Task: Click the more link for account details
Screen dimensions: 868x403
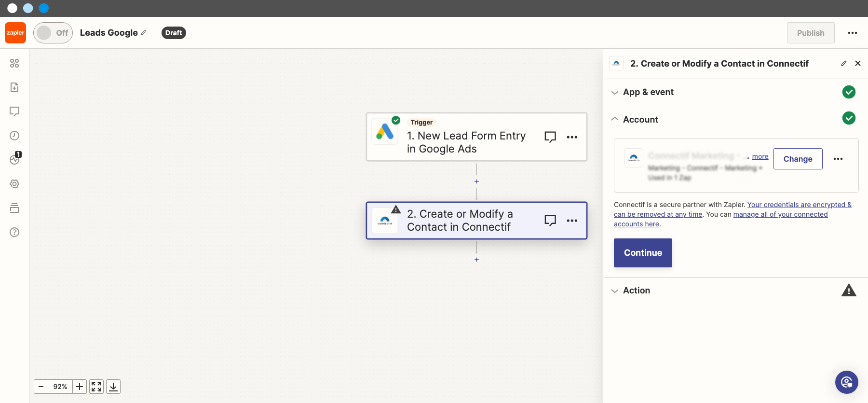Action: [760, 156]
